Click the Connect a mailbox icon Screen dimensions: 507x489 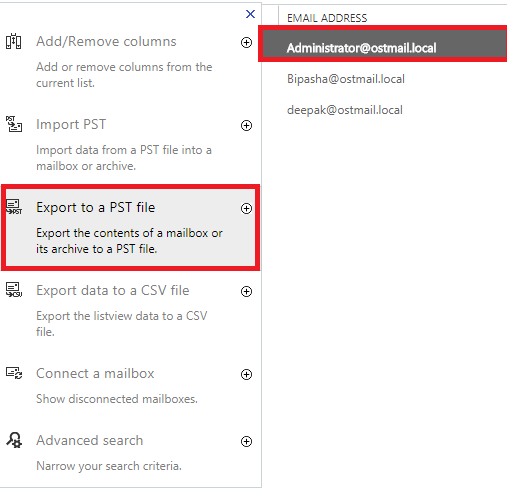14,373
